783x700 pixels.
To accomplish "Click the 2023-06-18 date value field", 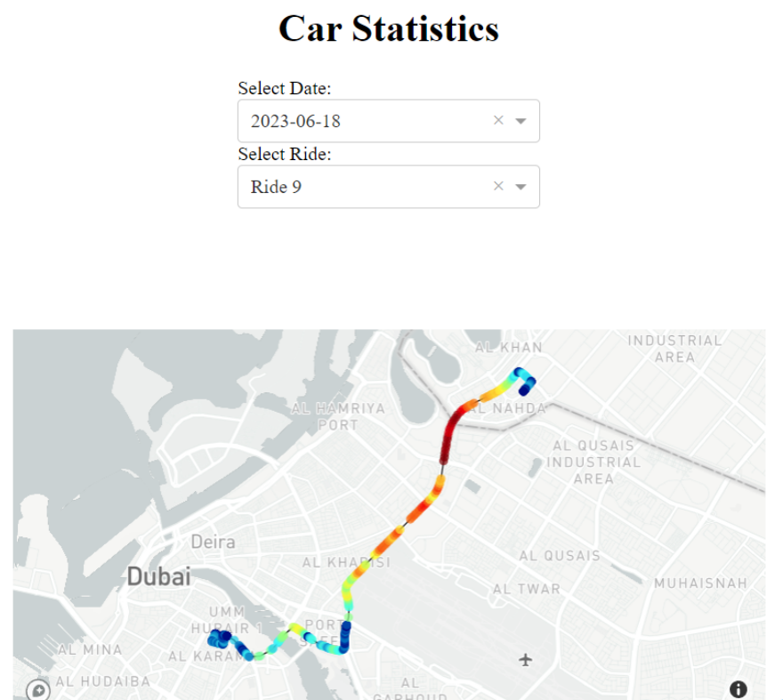I will click(x=389, y=121).
